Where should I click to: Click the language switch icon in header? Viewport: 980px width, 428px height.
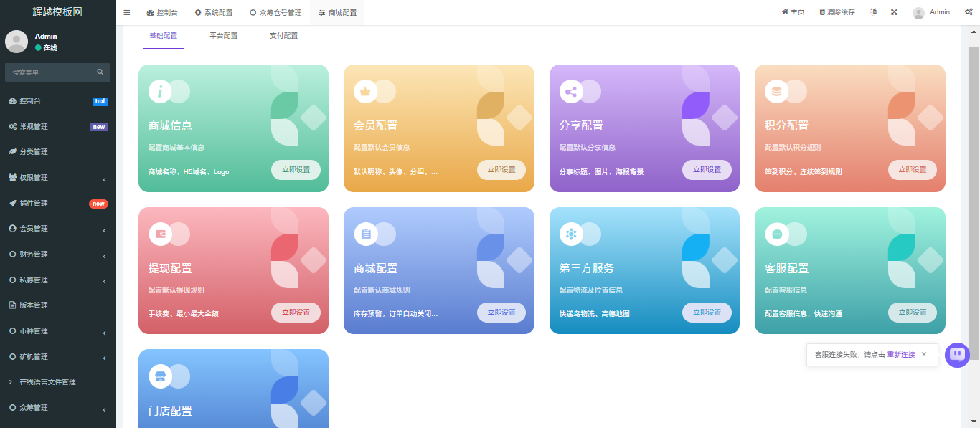pos(873,12)
